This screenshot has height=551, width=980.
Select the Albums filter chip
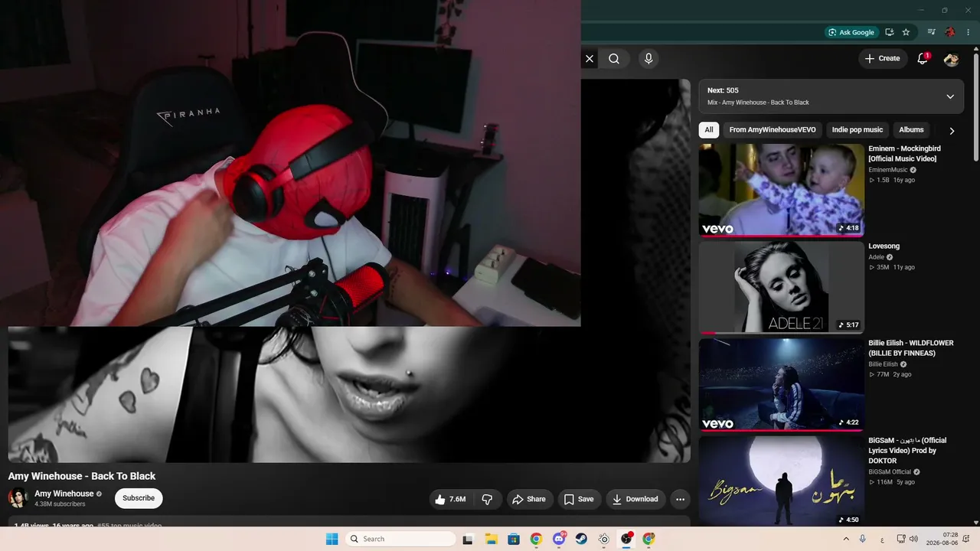point(911,130)
